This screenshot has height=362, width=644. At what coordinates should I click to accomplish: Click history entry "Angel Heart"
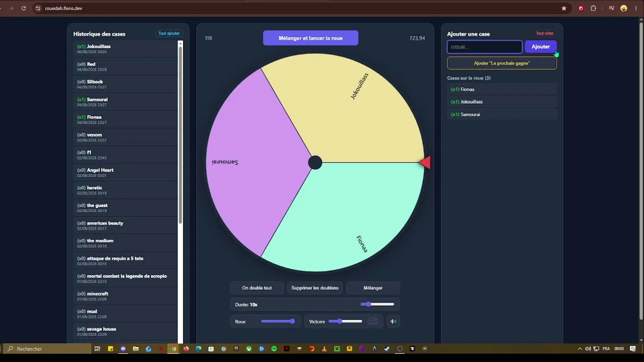125,172
